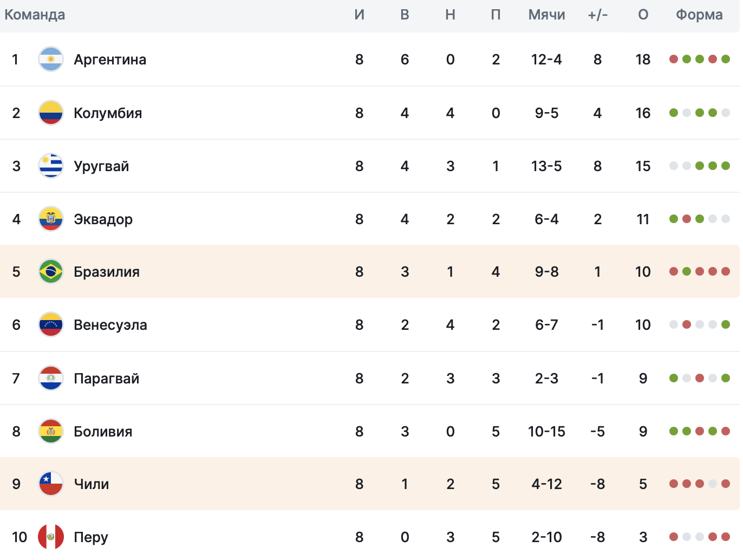Click the Bolivia flag icon
Viewport: 743px width, 560px height.
coord(51,431)
